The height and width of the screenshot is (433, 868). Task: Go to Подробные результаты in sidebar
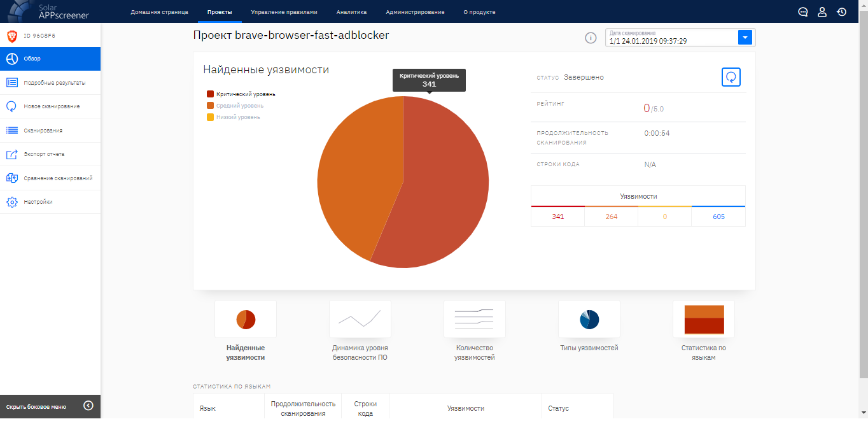pos(54,83)
